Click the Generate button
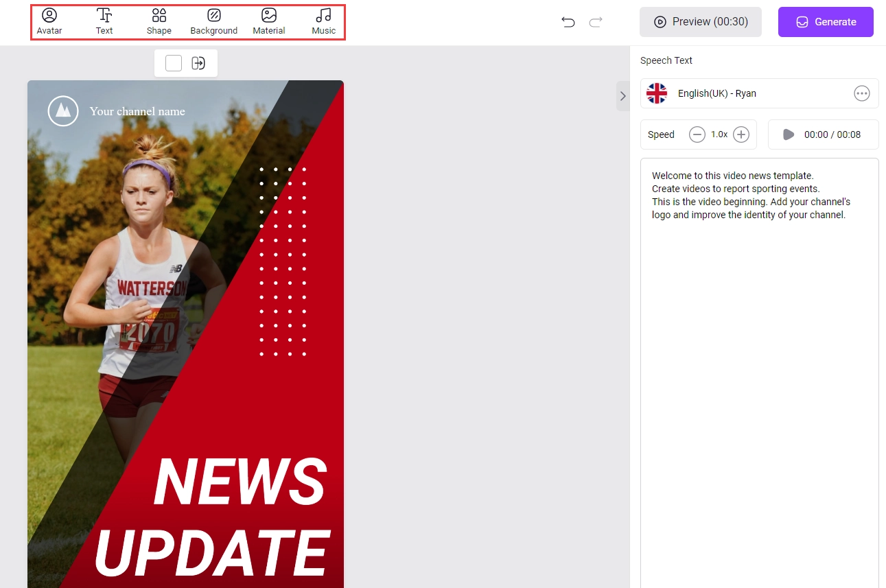 click(x=826, y=22)
